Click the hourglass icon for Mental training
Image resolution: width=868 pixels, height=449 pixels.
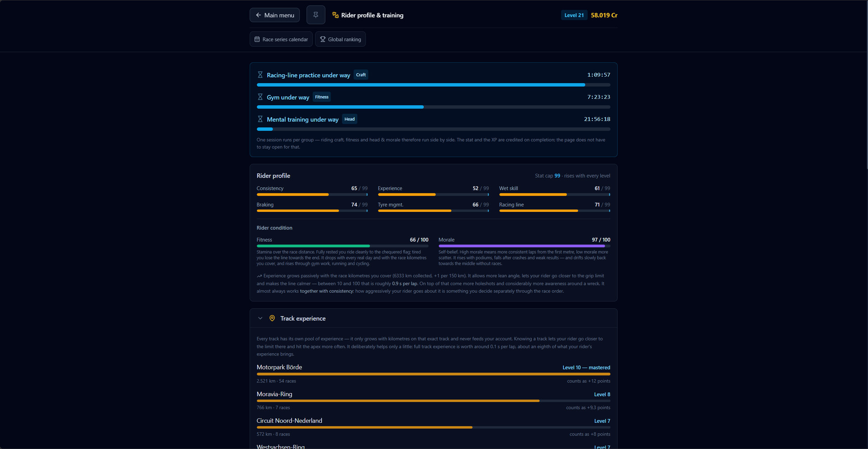(x=260, y=119)
